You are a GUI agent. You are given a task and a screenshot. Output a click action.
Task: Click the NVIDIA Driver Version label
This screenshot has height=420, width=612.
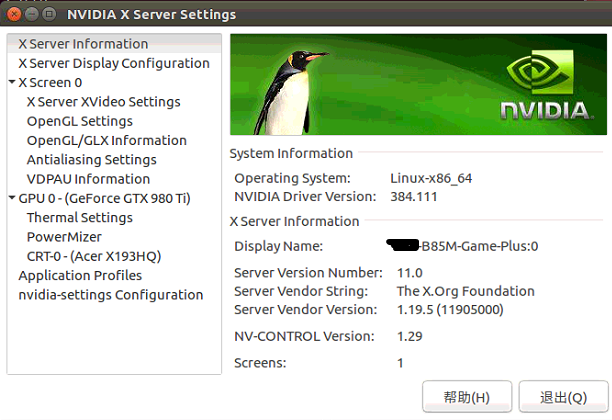coord(305,196)
